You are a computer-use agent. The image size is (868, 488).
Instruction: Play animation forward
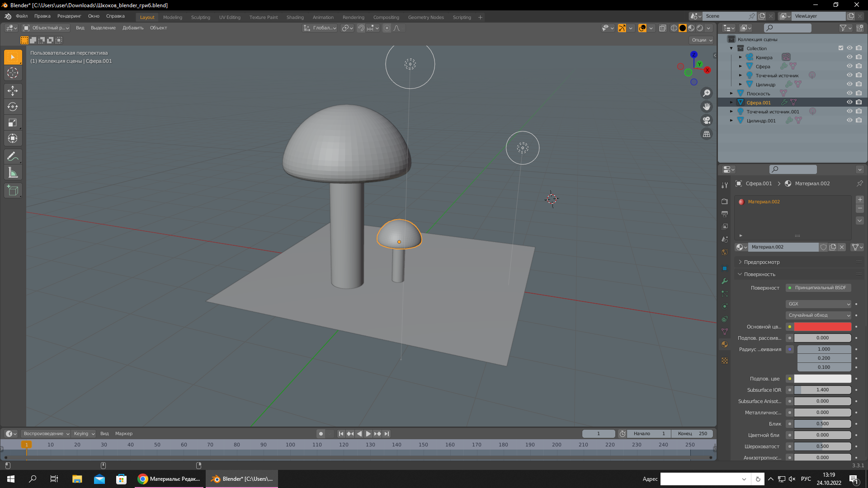coord(368,434)
